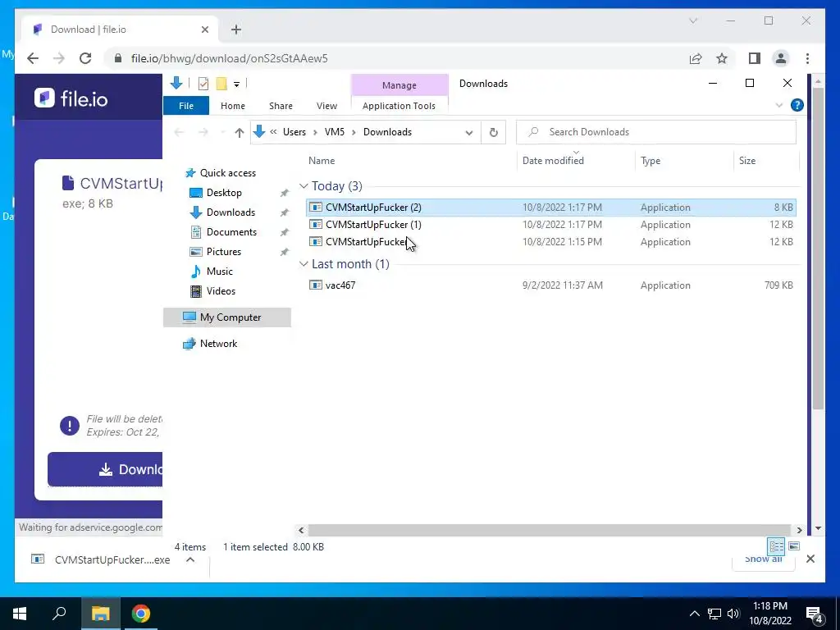The height and width of the screenshot is (630, 840).
Task: Show hidden system tray icons
Action: (694, 614)
